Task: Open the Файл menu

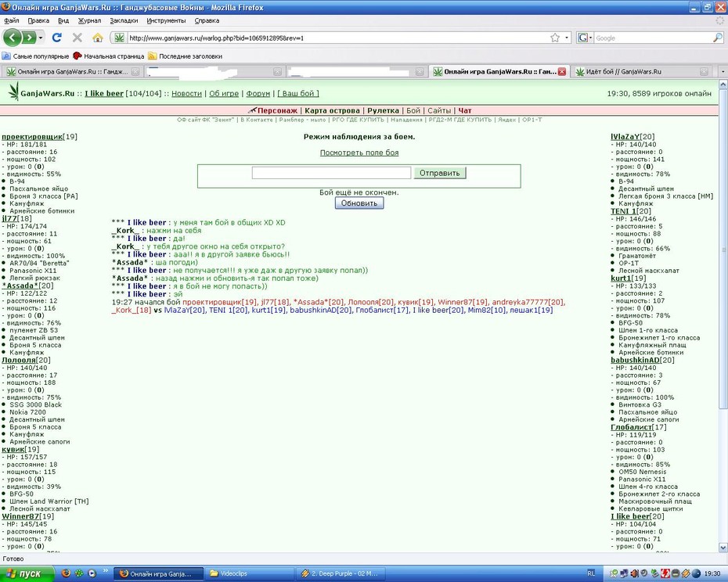Action: click(x=12, y=20)
